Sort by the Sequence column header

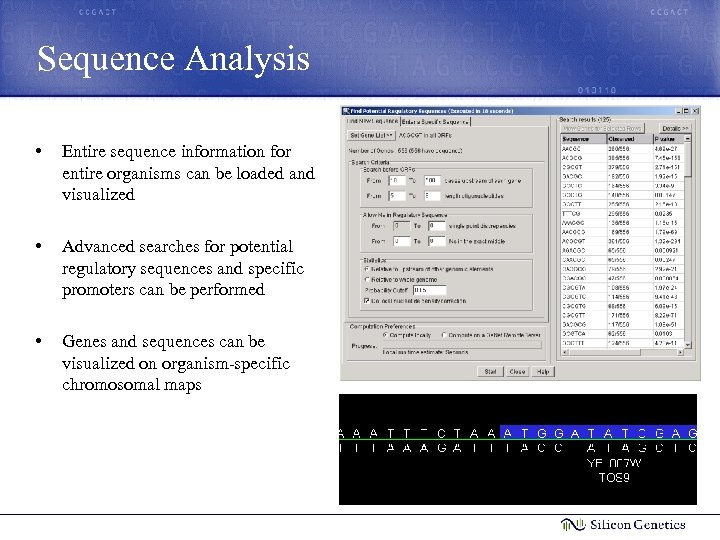point(584,139)
